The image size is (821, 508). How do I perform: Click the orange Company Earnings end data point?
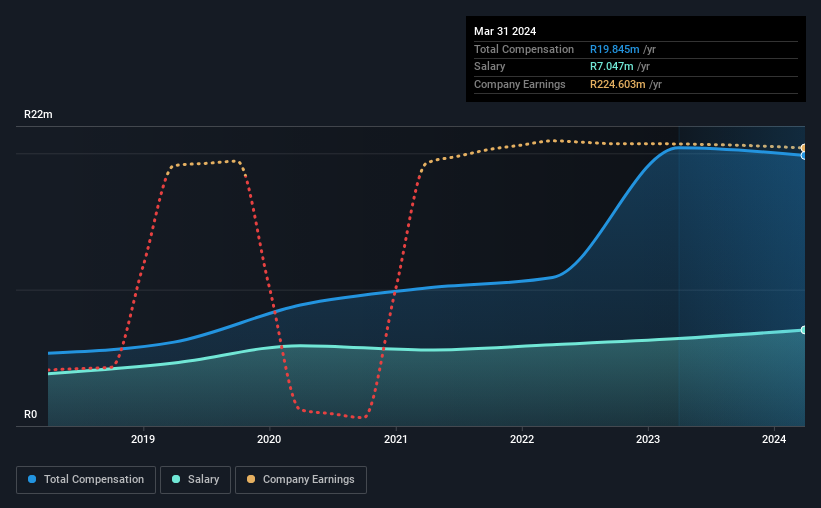pos(803,148)
